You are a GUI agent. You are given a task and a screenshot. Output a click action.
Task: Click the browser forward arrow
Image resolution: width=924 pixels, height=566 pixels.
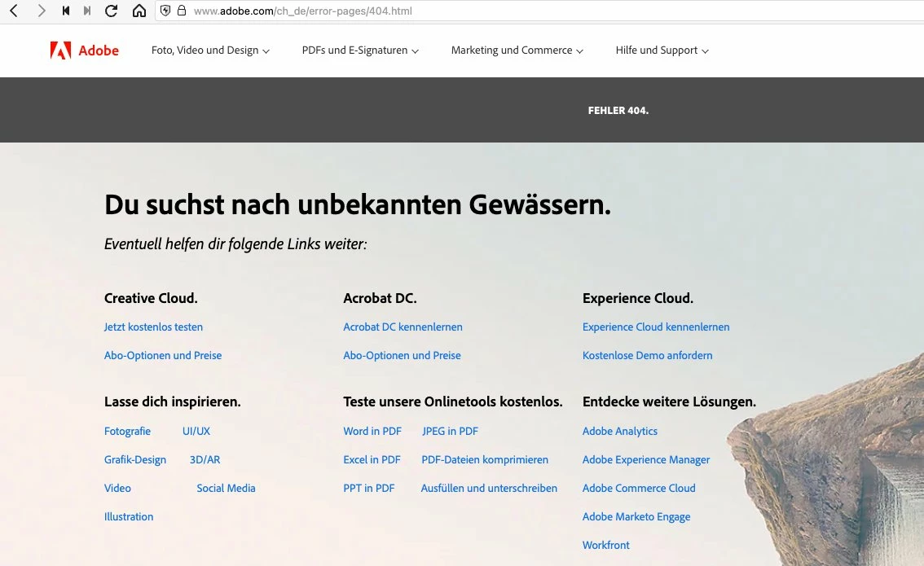click(42, 11)
